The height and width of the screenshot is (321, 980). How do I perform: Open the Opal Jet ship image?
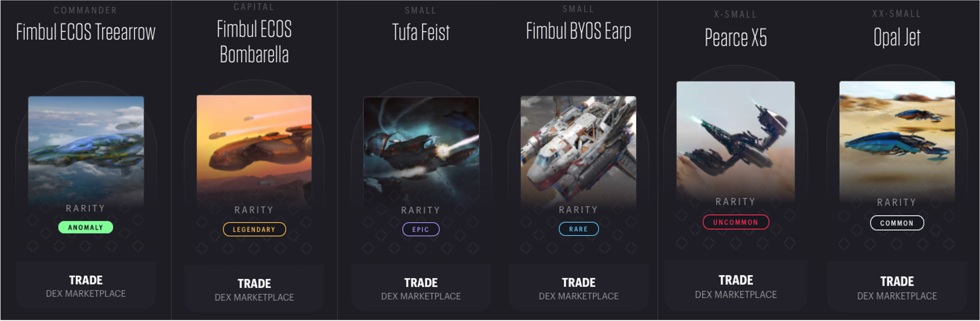click(x=897, y=139)
